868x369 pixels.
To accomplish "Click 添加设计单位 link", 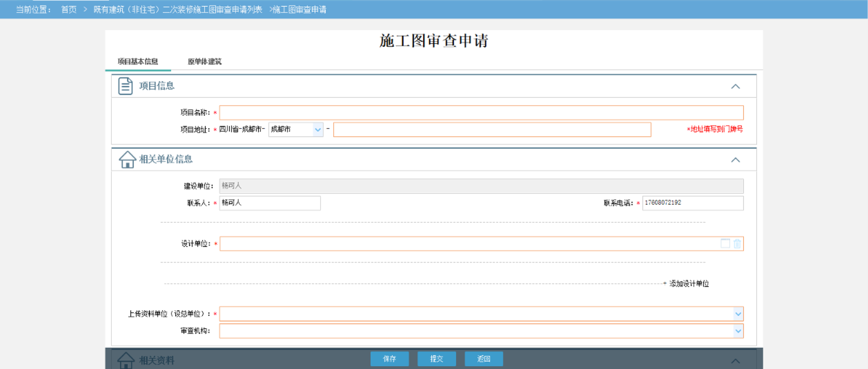I will point(686,284).
